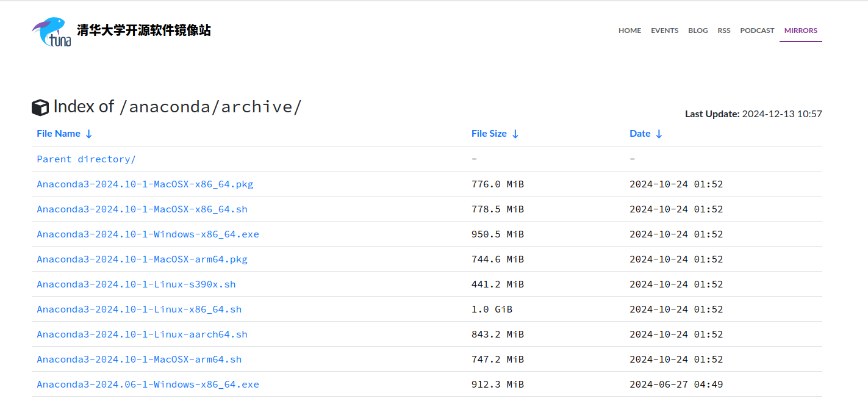The width and height of the screenshot is (868, 401).
Task: Click the 778.5 MiB size cell
Action: (x=498, y=209)
